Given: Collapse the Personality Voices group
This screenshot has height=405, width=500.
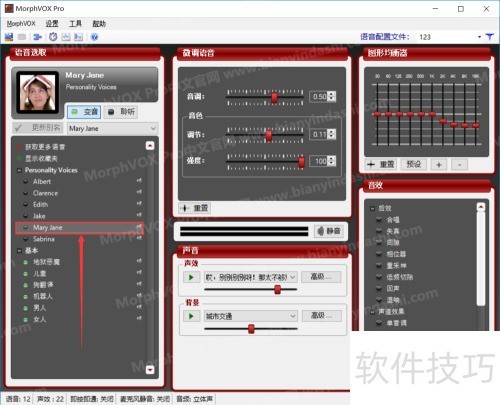Looking at the screenshot, I should [x=19, y=170].
